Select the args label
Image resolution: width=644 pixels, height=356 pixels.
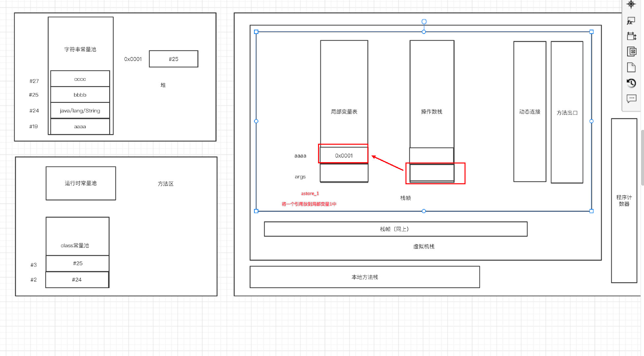300,177
